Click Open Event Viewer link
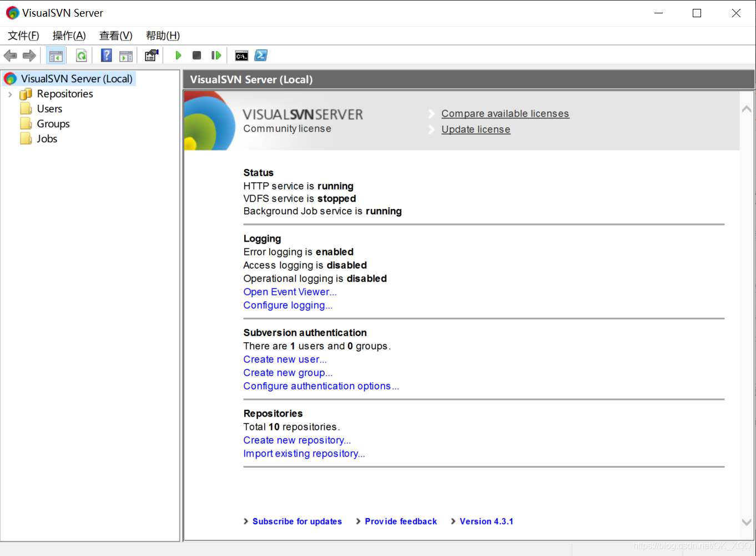The image size is (756, 556). point(290,292)
